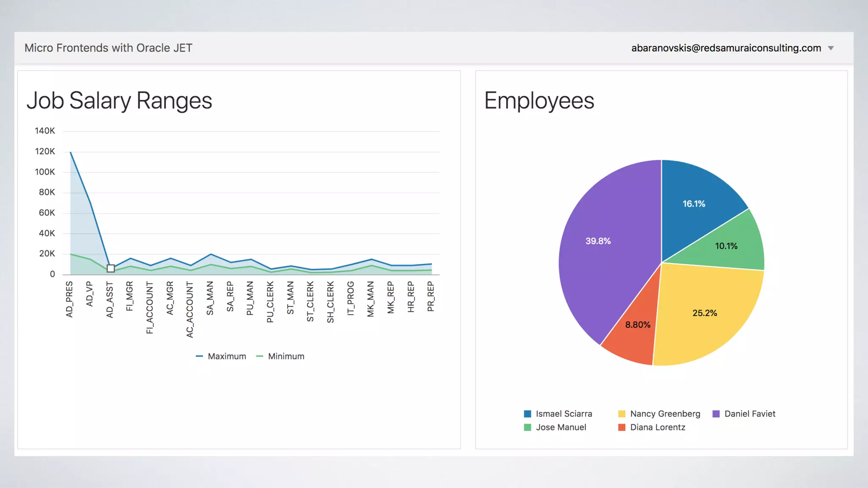Click the Nancy Greenberg yellow legend swatch
Viewport: 868px width, 488px height.
pyautogui.click(x=622, y=414)
